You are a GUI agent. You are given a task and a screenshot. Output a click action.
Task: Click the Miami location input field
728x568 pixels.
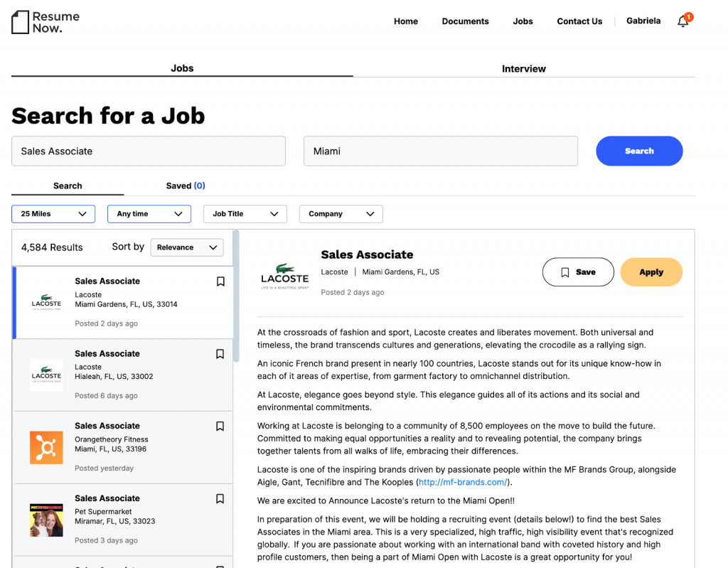click(441, 151)
